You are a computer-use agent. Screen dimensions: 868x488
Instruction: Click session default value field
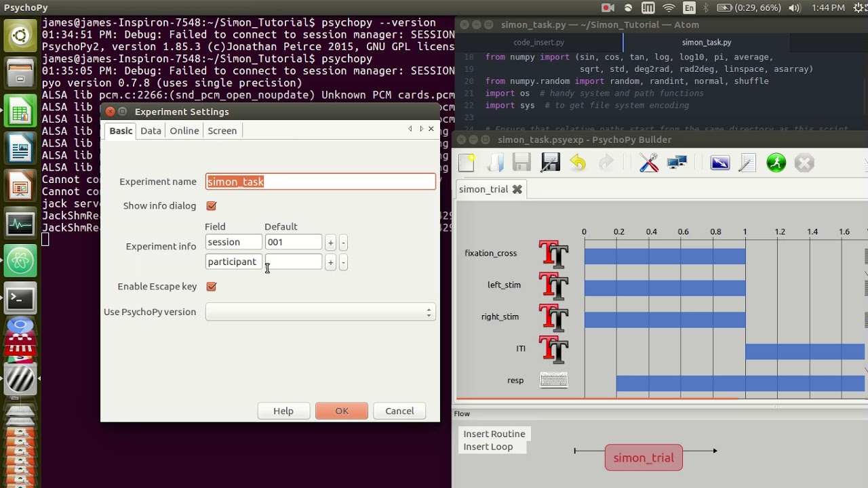pos(293,242)
